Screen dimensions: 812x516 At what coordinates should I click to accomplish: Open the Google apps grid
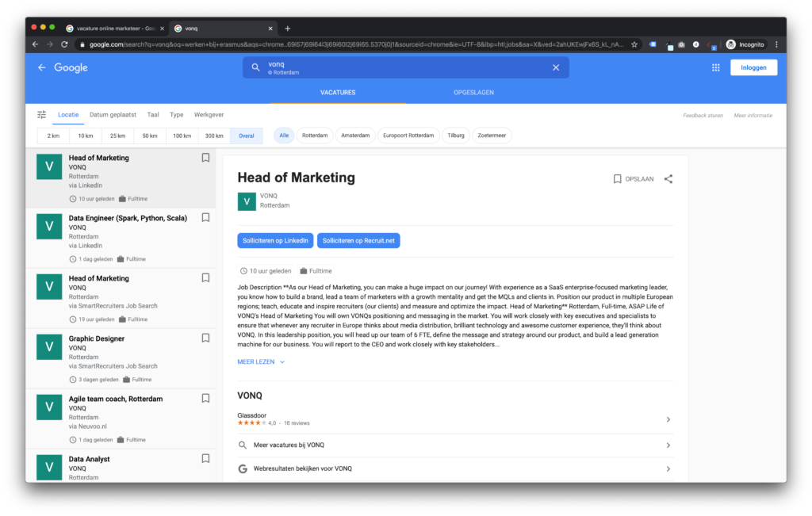(x=716, y=67)
